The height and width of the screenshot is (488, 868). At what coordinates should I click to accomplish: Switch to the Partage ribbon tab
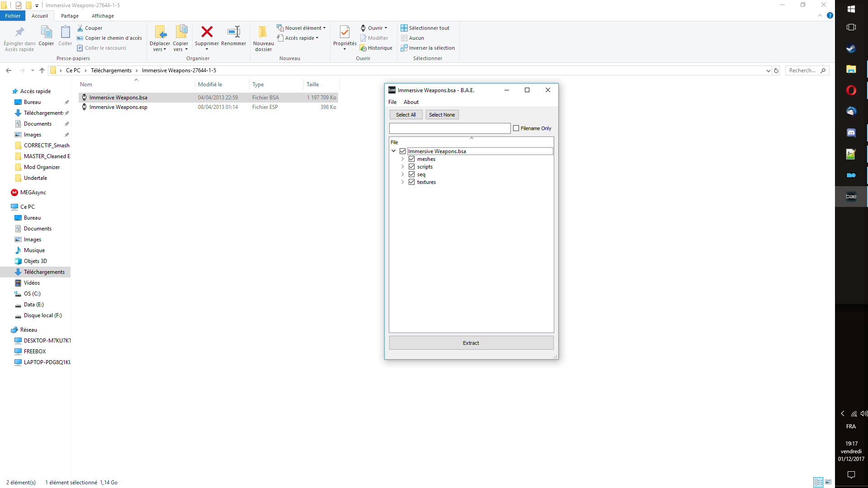[70, 16]
